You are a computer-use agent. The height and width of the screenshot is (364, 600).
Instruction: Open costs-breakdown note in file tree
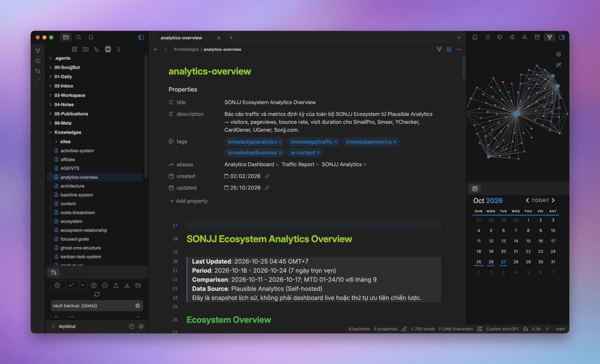tap(77, 212)
